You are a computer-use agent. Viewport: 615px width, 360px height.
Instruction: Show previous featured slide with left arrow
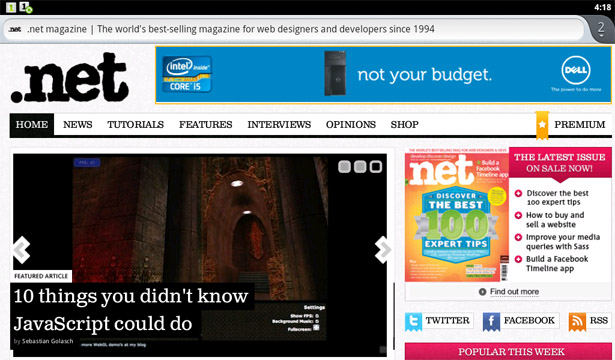point(21,250)
